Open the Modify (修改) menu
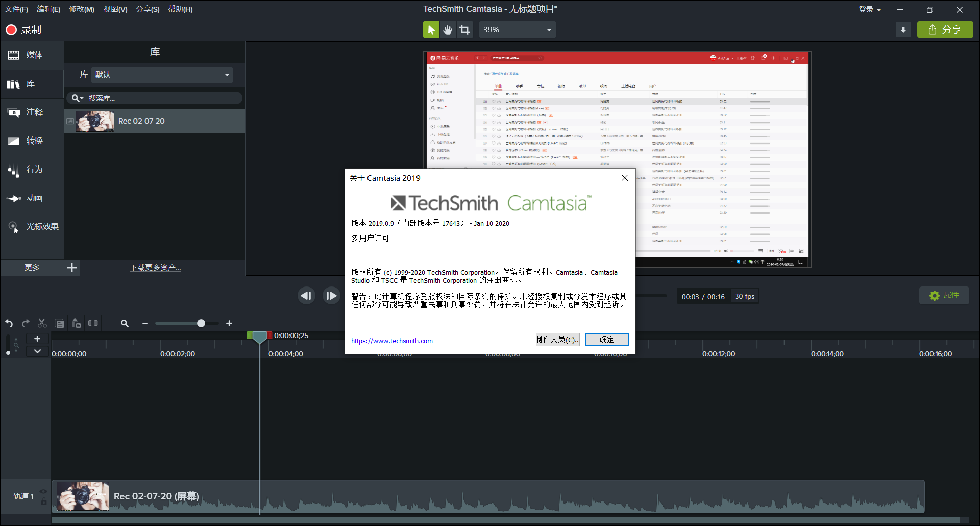Image resolution: width=980 pixels, height=526 pixels. 82,9
